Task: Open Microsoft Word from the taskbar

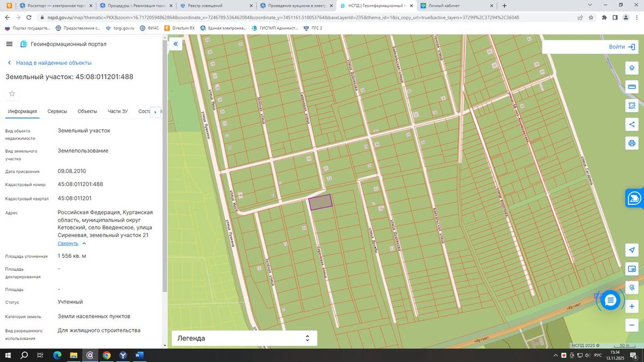Action: (x=139, y=355)
